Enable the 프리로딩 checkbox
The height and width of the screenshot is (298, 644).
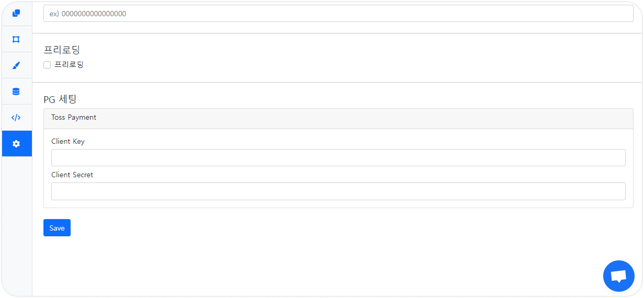[x=47, y=65]
